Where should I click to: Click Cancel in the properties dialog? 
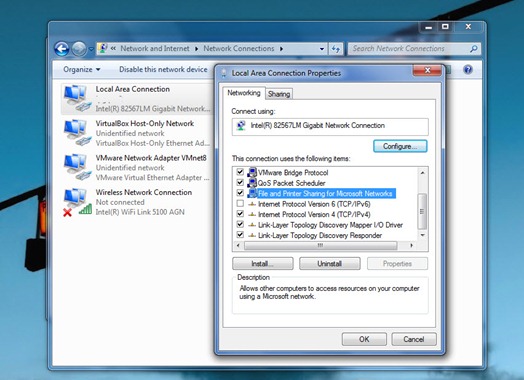coord(414,339)
